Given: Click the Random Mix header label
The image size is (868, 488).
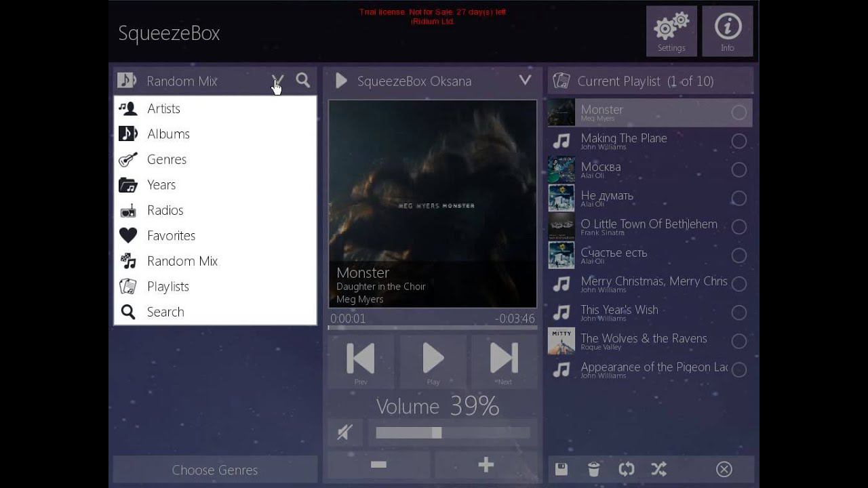Looking at the screenshot, I should tap(182, 81).
